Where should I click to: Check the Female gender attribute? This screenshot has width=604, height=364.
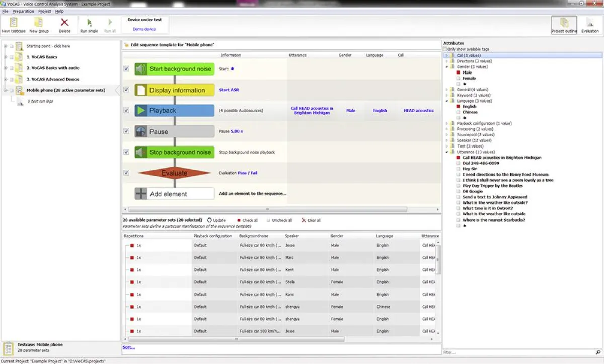coord(458,78)
